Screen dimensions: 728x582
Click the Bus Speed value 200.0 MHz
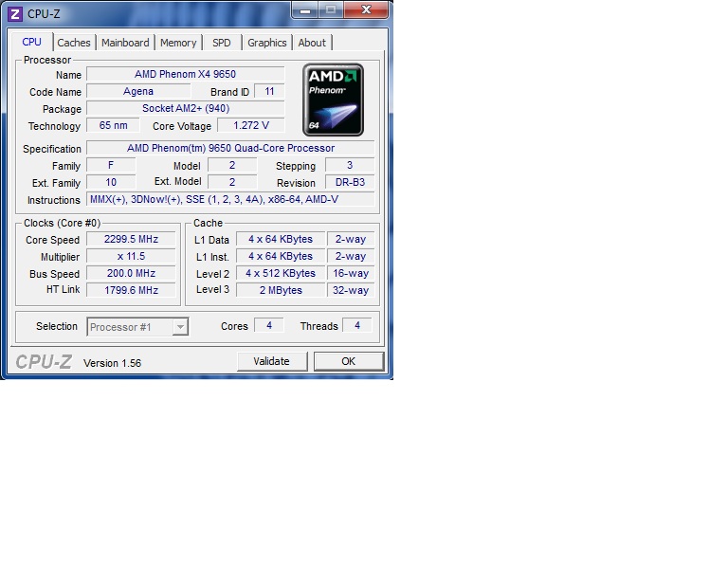(131, 273)
